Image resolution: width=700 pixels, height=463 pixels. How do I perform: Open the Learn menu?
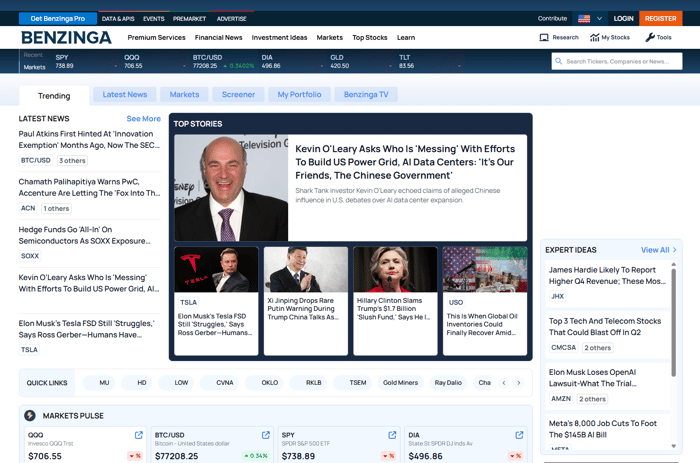(406, 38)
